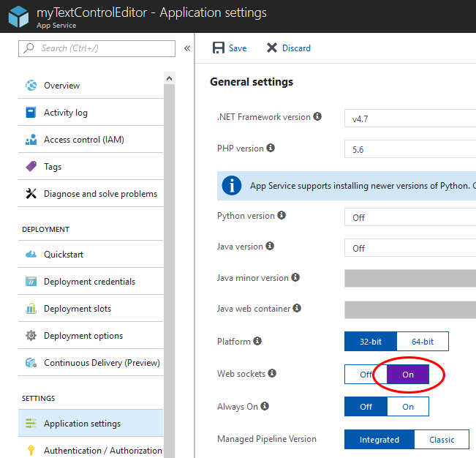Click the Save floppy disk icon
This screenshot has height=458, width=476.
(x=219, y=48)
